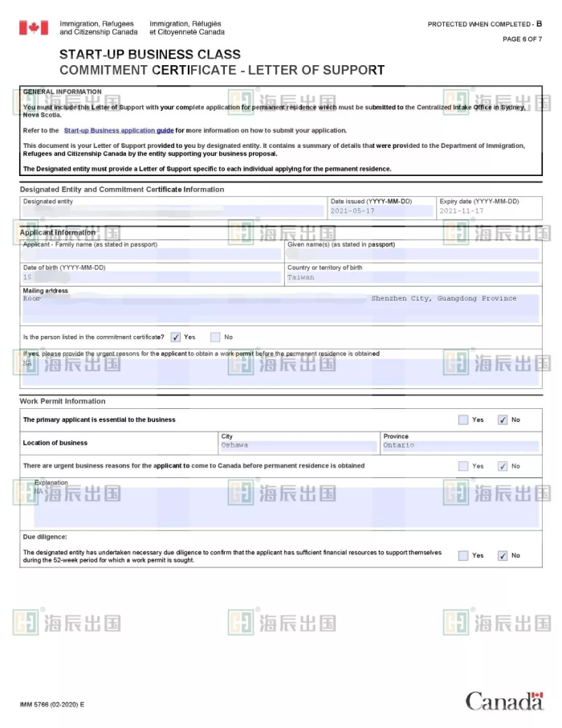Mark No for due diligence financial resources
This screenshot has height=728, width=562.
point(503,556)
